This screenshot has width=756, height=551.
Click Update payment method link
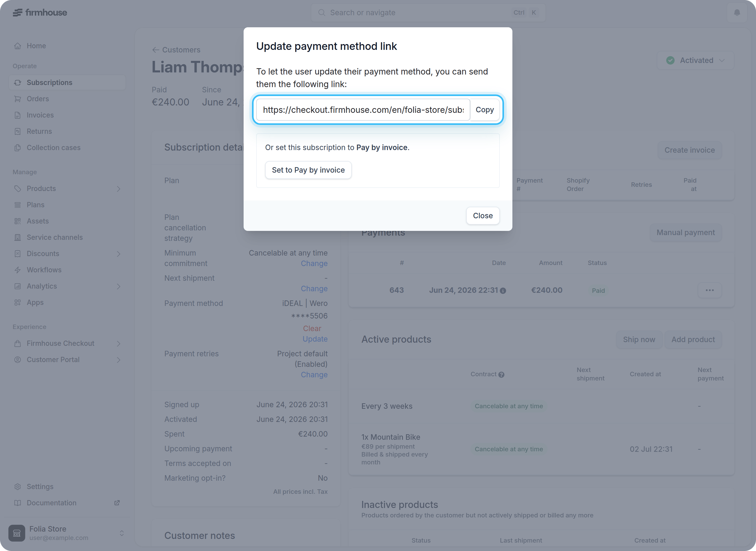[x=315, y=339]
